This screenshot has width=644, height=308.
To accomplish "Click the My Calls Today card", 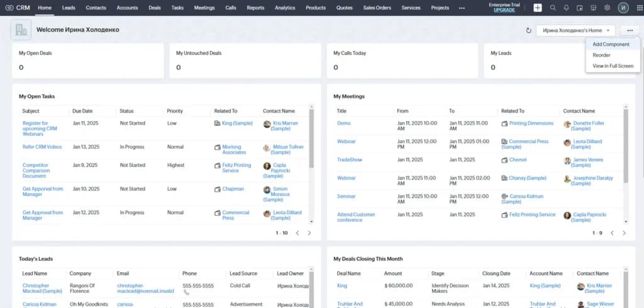I will pyautogui.click(x=402, y=61).
